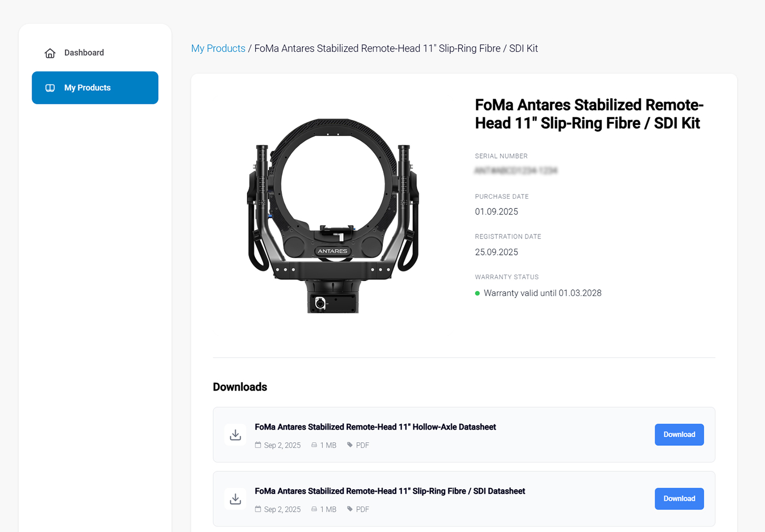
Task: Follow the My Products breadcrumb link
Action: point(218,48)
